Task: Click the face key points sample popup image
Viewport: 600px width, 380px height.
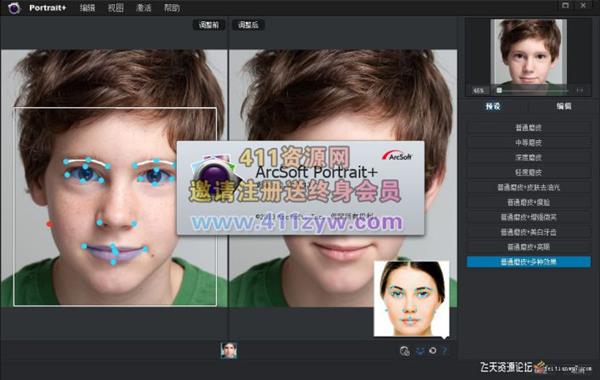Action: [411, 299]
